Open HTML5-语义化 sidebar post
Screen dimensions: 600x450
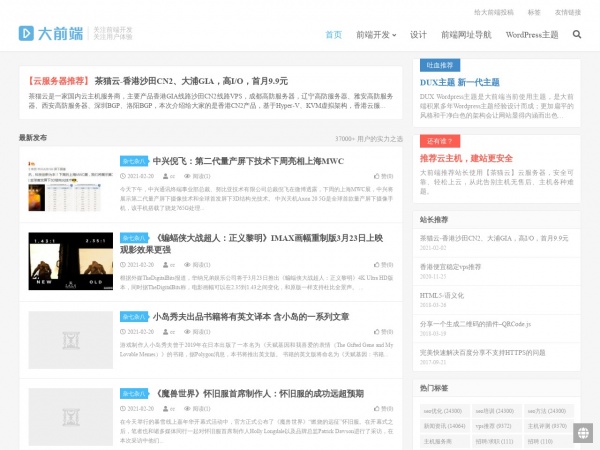[442, 296]
